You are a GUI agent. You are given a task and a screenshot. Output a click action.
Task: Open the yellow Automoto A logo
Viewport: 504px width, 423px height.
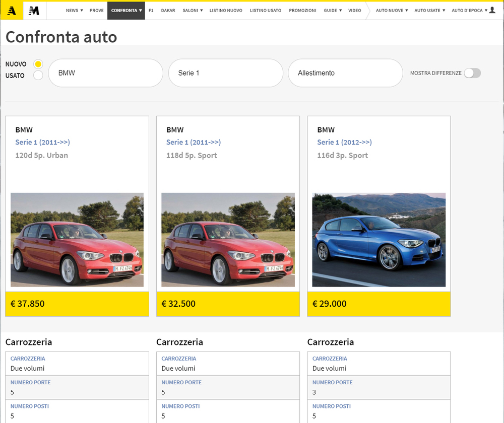point(12,11)
